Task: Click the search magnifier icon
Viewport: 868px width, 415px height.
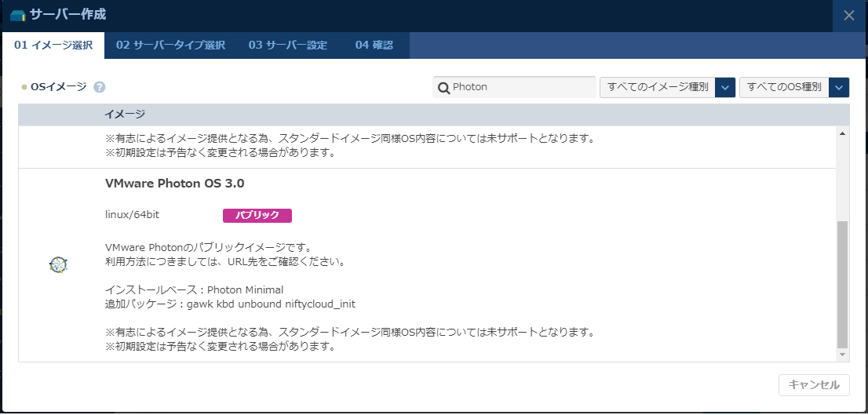Action: (x=443, y=87)
